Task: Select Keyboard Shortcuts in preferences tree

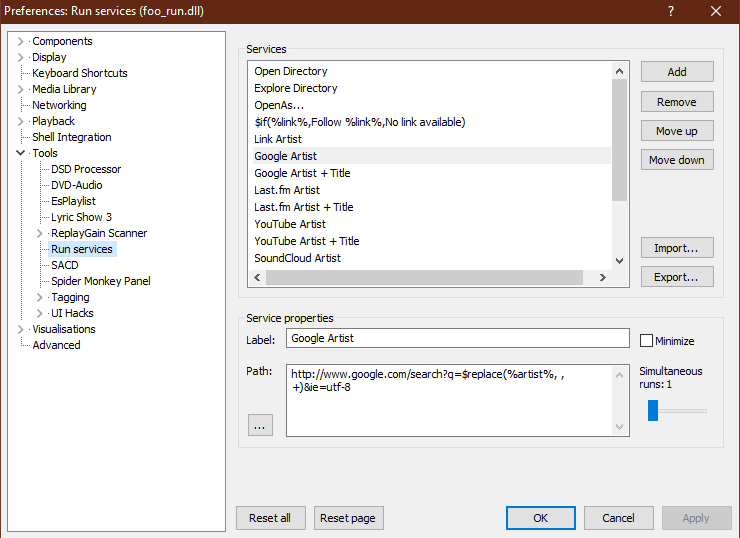Action: [x=79, y=73]
